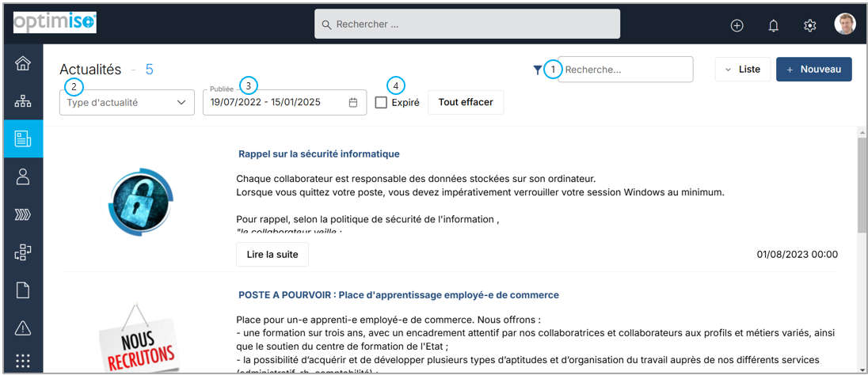Click the Nouveau button
Image resolution: width=868 pixels, height=375 pixels.
point(813,70)
